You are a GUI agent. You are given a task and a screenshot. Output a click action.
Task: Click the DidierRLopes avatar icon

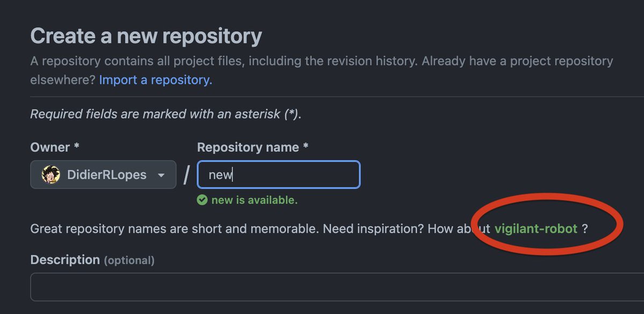point(51,175)
